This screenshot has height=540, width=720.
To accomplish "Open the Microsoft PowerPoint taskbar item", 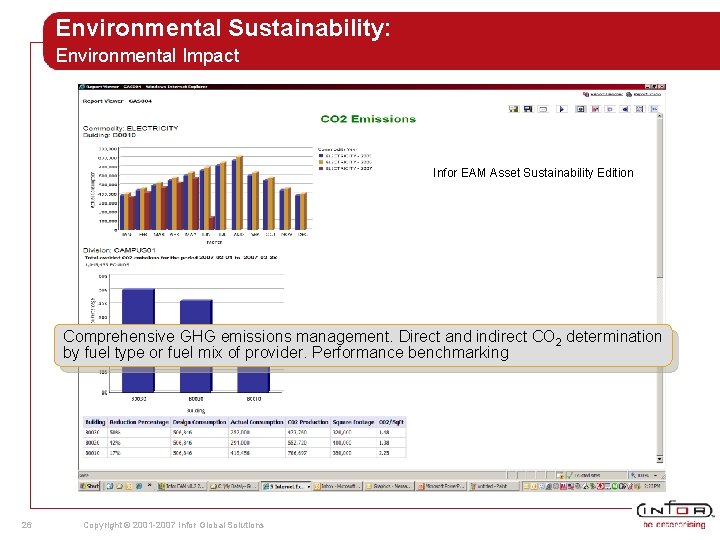I will coord(441,486).
